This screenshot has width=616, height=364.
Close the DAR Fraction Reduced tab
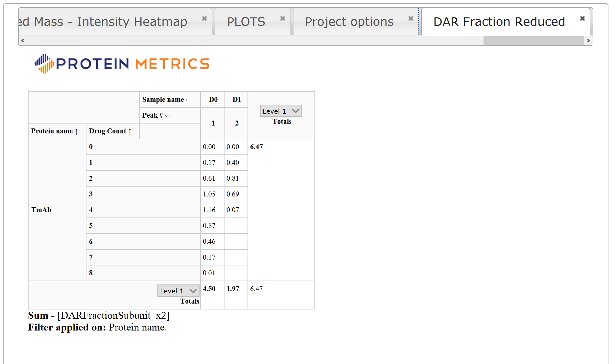coord(582,18)
